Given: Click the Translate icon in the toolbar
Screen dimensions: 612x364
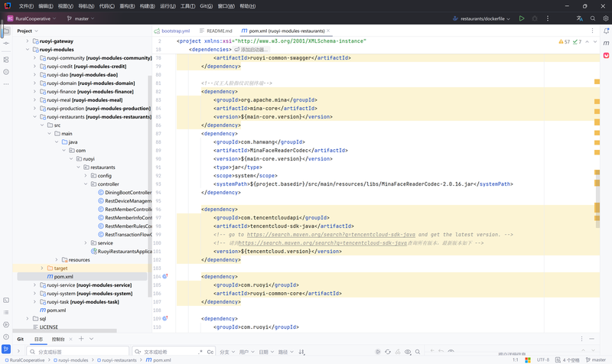Looking at the screenshot, I should pos(580,18).
